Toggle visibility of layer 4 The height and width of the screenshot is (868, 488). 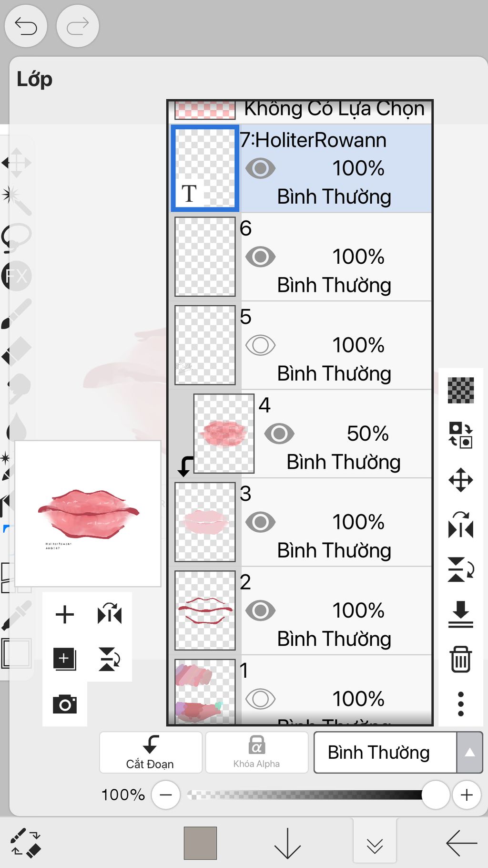(x=279, y=434)
